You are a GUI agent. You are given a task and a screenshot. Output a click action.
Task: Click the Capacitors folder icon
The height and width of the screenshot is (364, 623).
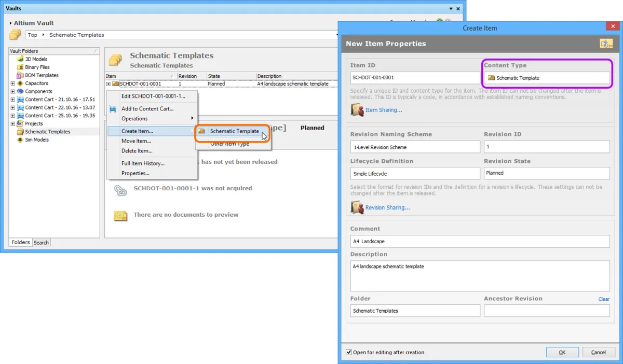20,83
